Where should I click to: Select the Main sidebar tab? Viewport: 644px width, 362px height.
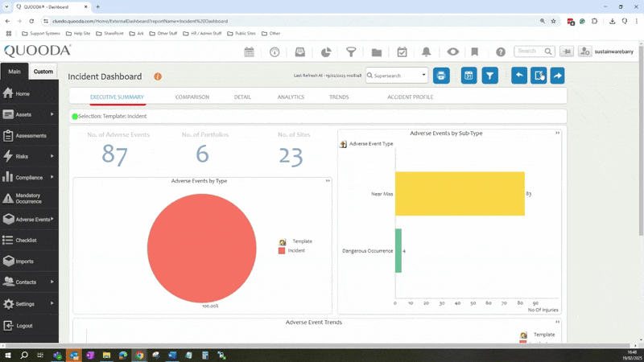point(14,72)
